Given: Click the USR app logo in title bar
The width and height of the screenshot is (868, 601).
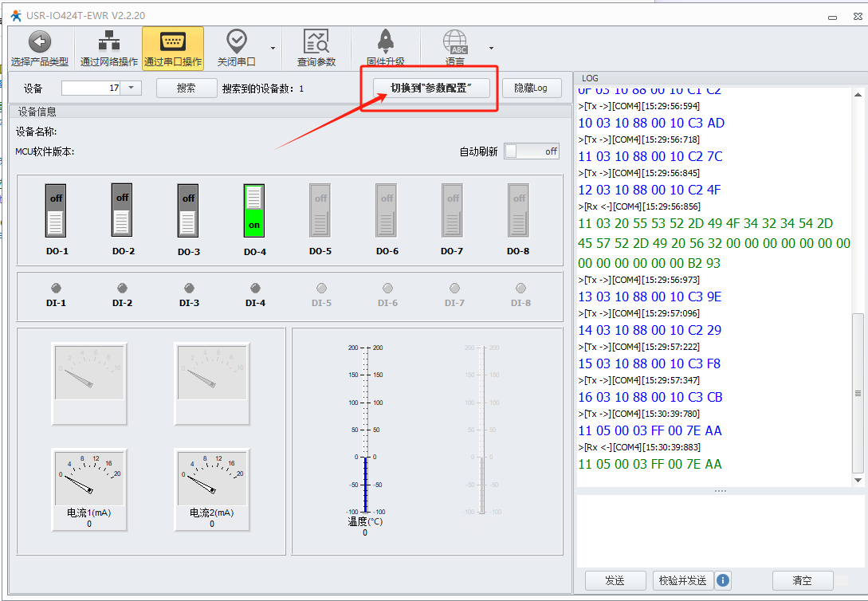Looking at the screenshot, I should [x=16, y=15].
